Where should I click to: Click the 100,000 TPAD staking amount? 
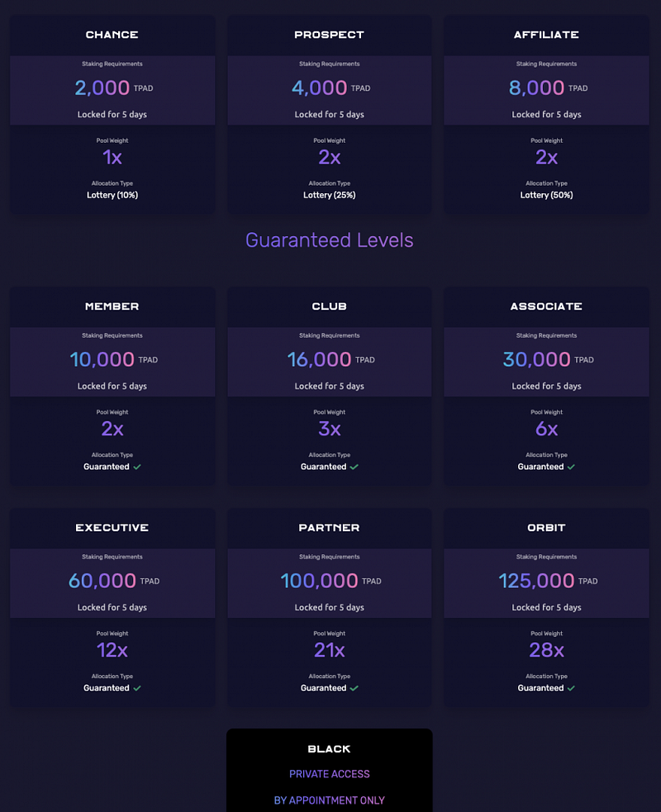coord(330,581)
